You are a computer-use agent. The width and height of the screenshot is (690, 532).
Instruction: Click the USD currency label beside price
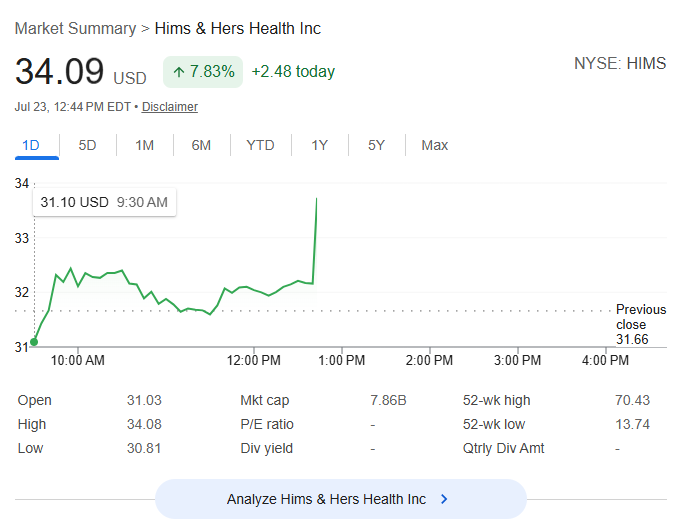(130, 78)
